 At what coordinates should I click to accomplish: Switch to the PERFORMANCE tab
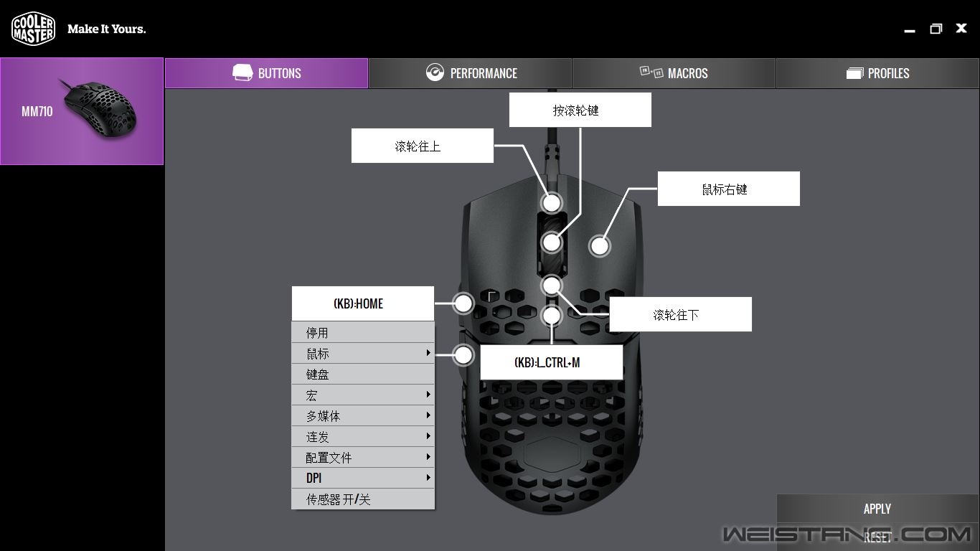pyautogui.click(x=470, y=73)
